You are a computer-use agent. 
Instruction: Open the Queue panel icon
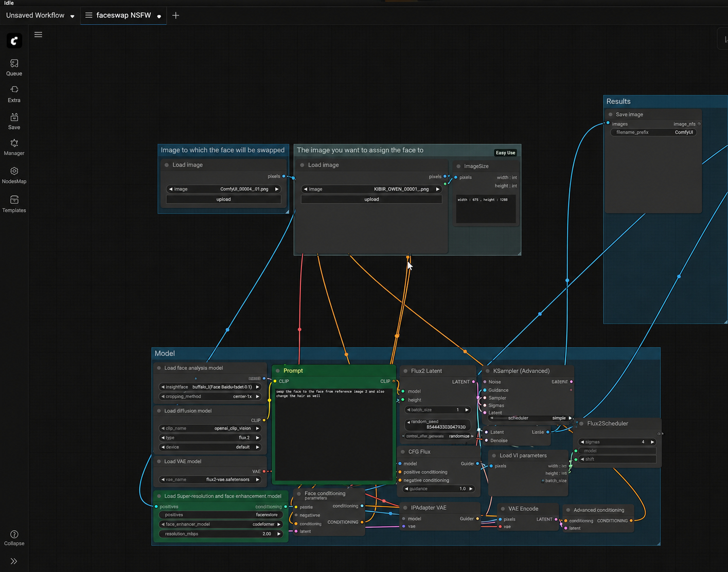(14, 64)
